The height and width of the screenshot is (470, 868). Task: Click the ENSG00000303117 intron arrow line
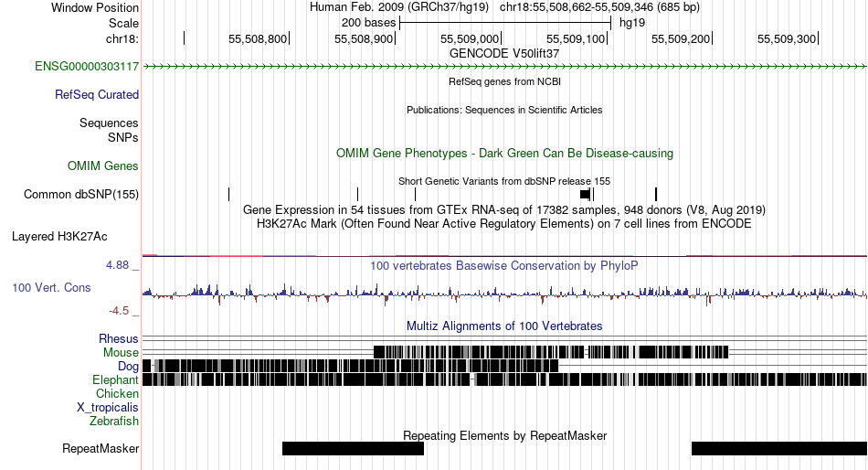click(x=504, y=67)
